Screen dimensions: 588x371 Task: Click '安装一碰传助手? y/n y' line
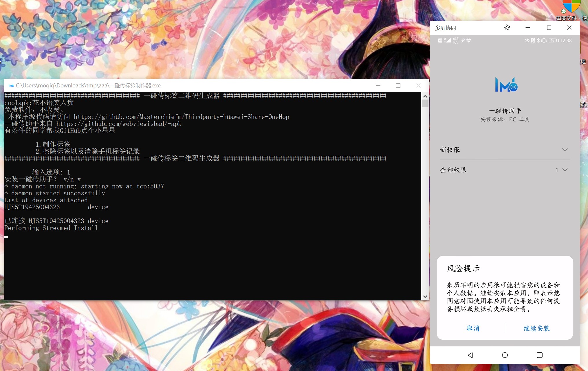43,179
